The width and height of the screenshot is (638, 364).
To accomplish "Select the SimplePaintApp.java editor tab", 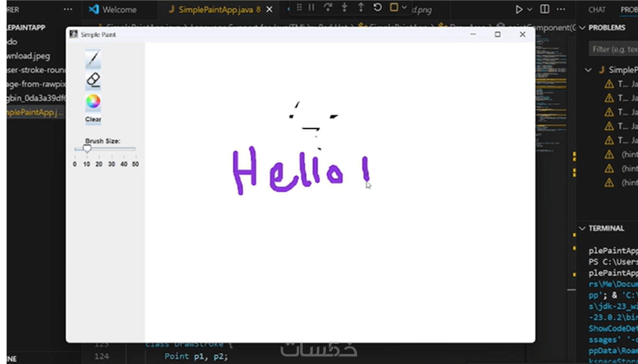I will coord(215,9).
